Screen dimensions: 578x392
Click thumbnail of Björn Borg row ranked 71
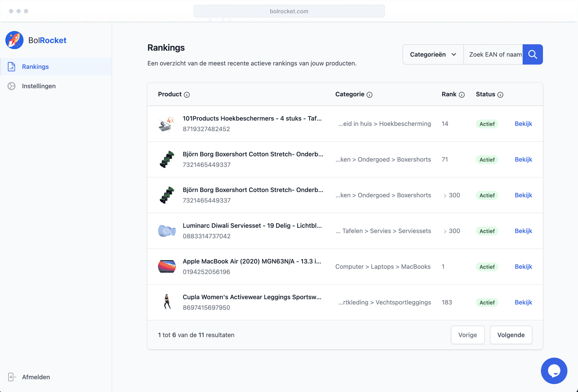point(167,159)
